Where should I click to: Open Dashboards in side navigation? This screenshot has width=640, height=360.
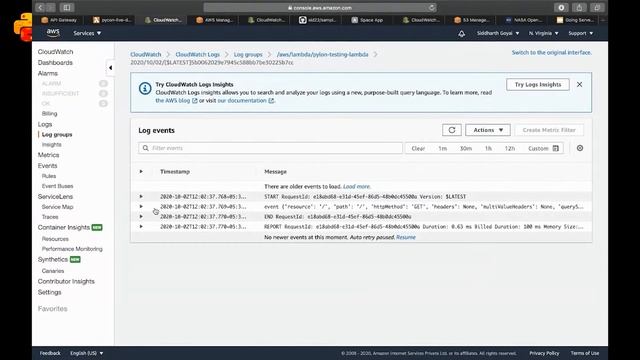click(55, 62)
